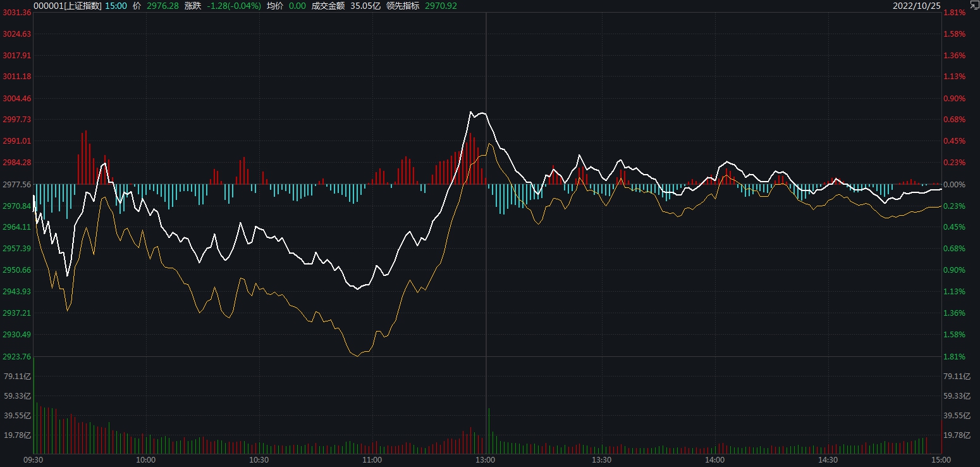This screenshot has height=467, width=980.
Task: Click the 2923.76 lowest price axis label
Action: click(17, 357)
